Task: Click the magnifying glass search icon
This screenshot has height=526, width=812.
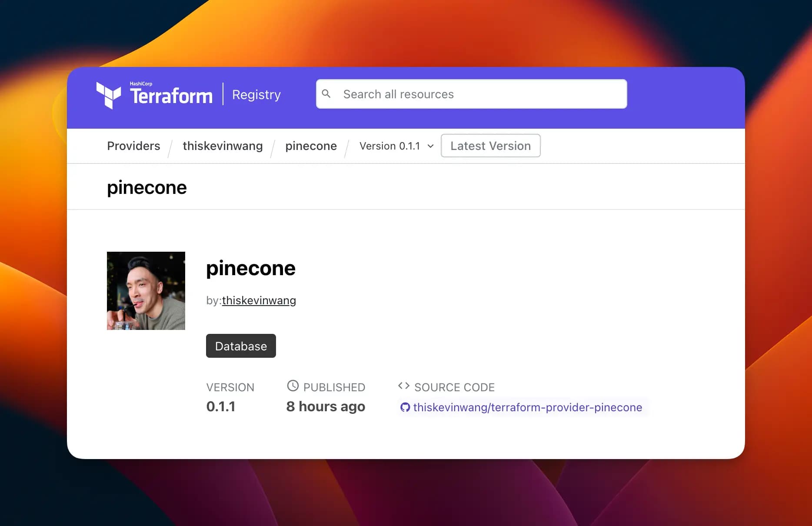Action: pyautogui.click(x=326, y=94)
